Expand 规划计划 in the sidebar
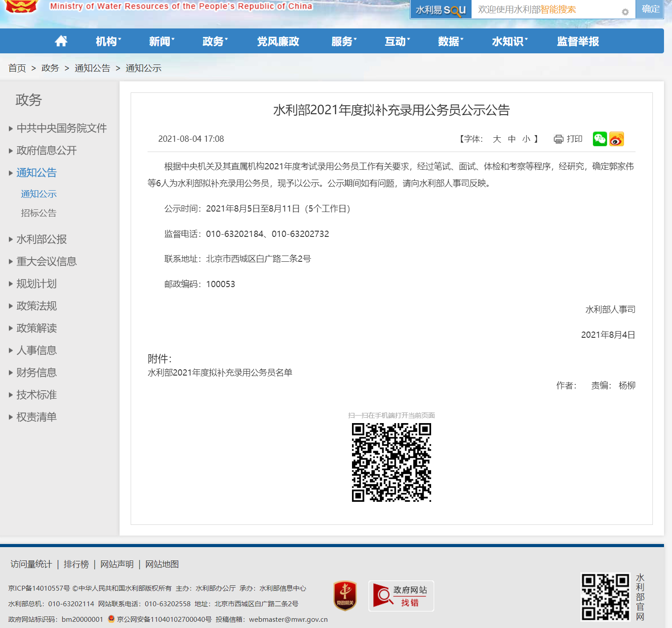 click(36, 284)
